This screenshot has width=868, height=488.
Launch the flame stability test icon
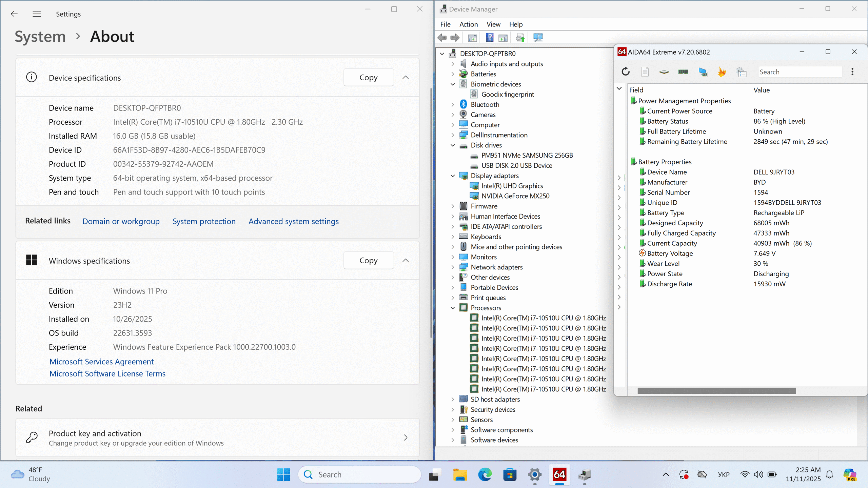(722, 72)
